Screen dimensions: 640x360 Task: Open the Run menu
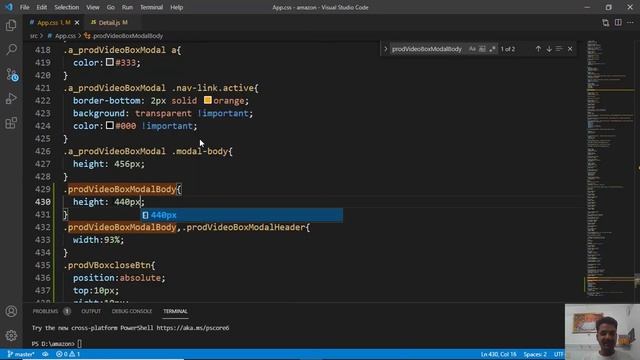pos(127,7)
